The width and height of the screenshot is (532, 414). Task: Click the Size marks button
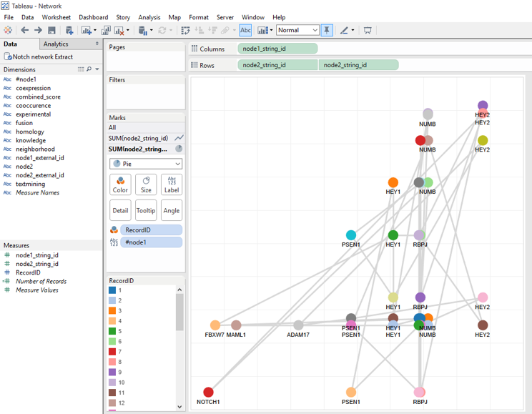coord(146,184)
